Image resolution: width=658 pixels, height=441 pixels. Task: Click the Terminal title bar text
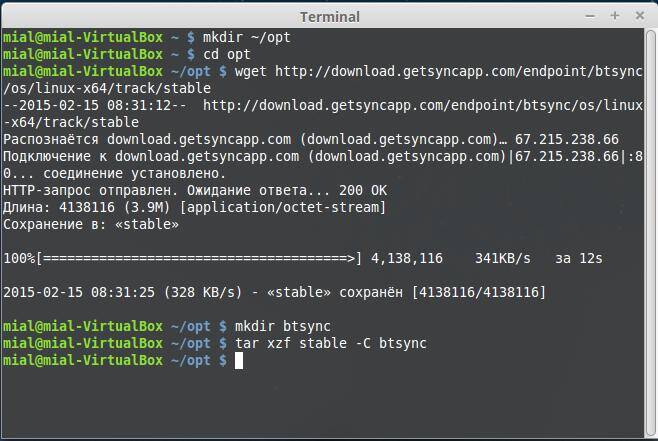coord(329,16)
